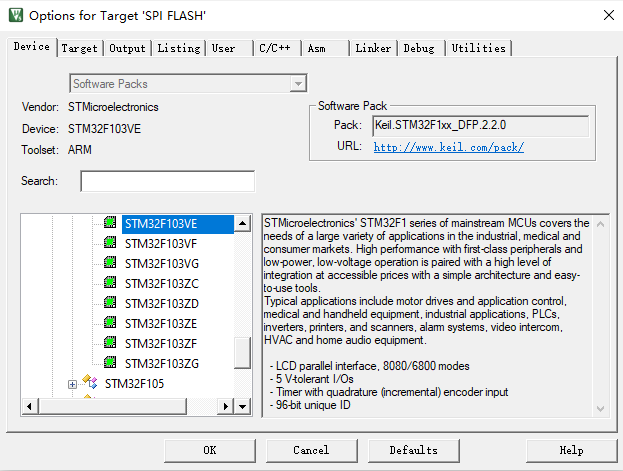
Task: Select the STM32F105 family node
Action: (x=134, y=384)
